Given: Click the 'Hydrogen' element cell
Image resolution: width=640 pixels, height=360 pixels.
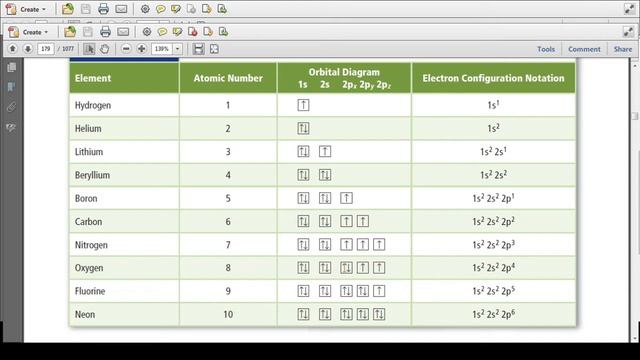Looking at the screenshot, I should coord(124,105).
